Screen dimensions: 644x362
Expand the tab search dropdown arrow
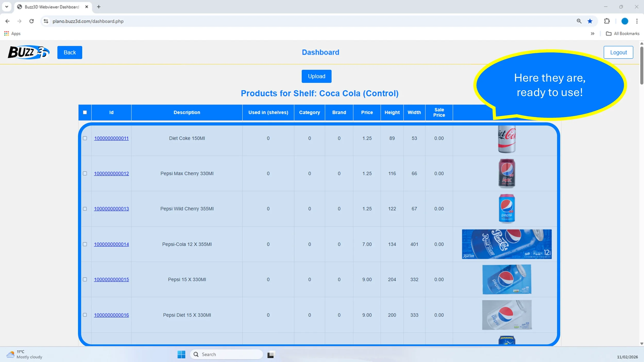pyautogui.click(x=7, y=7)
